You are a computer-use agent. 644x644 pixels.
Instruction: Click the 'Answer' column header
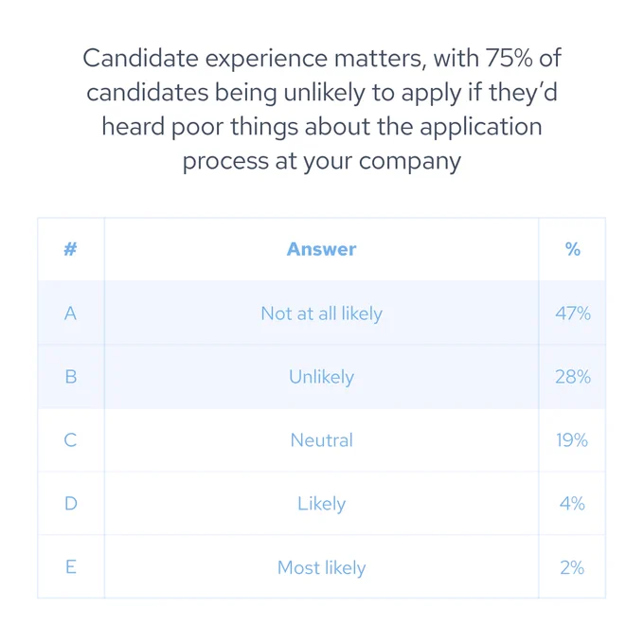tap(321, 249)
